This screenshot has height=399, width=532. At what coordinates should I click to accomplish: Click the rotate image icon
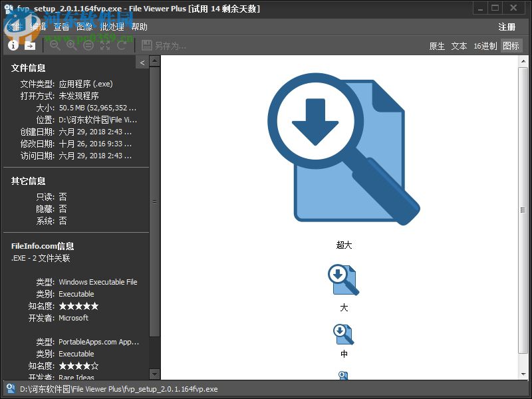pyautogui.click(x=122, y=46)
